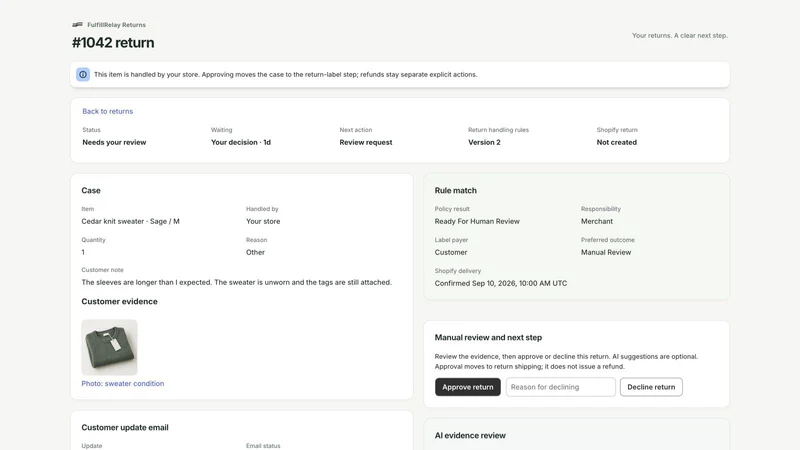Focus the Reason for declining input field
Image resolution: width=800 pixels, height=450 pixels.
[561, 387]
